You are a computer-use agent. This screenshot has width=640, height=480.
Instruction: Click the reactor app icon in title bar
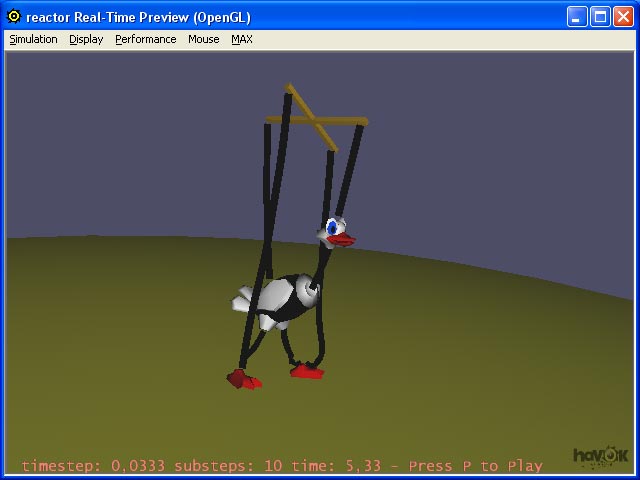coord(14,16)
